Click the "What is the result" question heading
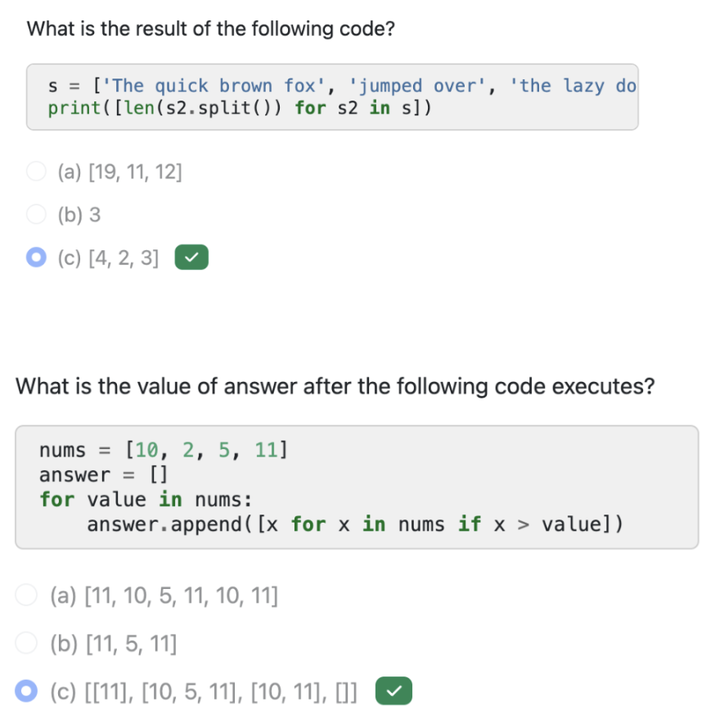The height and width of the screenshot is (728, 715). click(x=211, y=29)
